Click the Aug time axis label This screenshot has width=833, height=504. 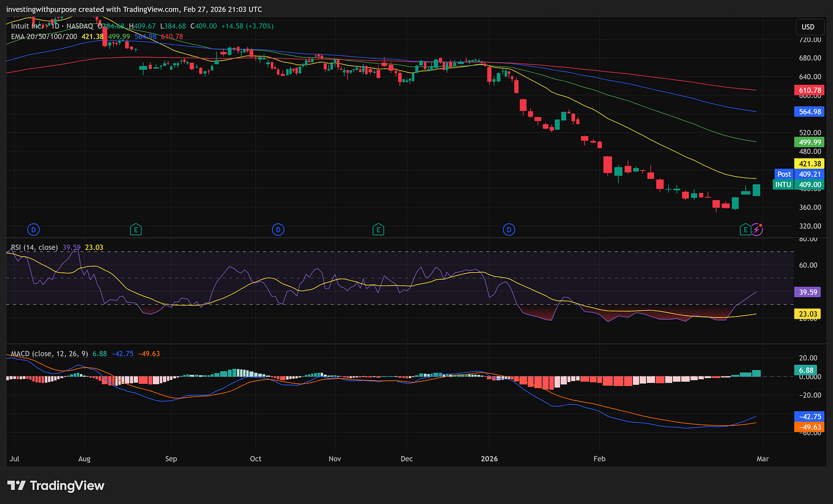click(x=85, y=459)
